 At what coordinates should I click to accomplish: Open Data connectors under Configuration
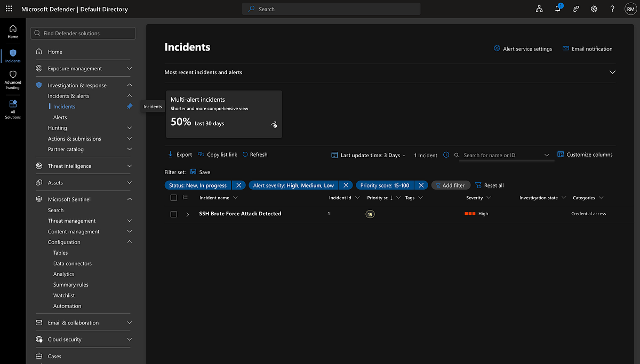point(73,263)
